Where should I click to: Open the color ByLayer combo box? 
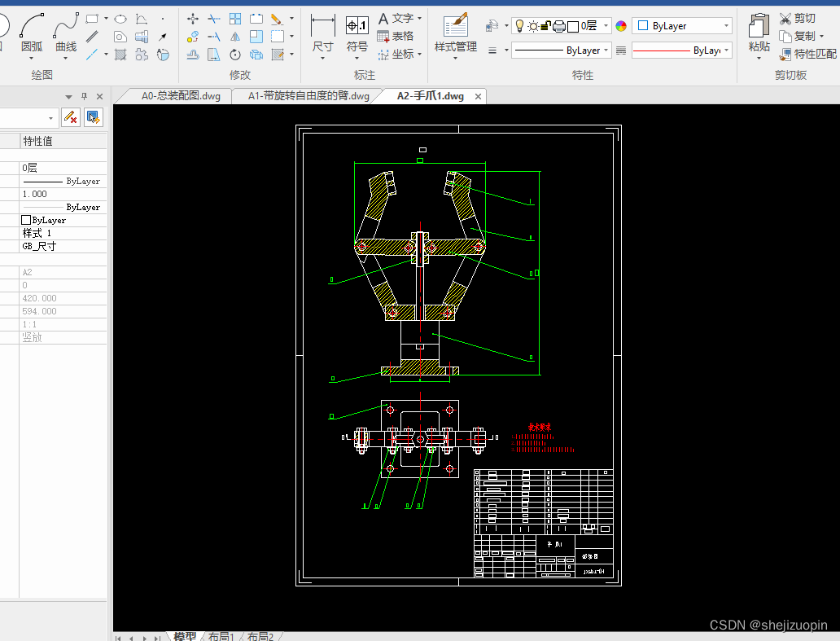(681, 26)
